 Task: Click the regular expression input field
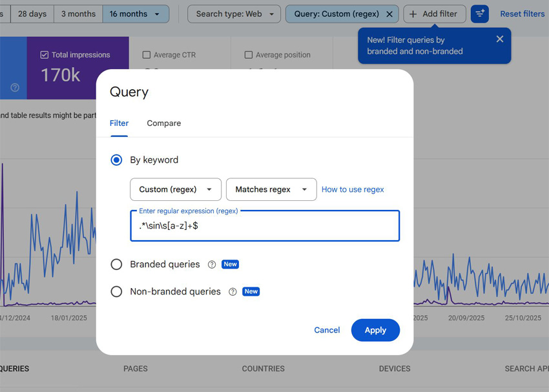pos(265,226)
